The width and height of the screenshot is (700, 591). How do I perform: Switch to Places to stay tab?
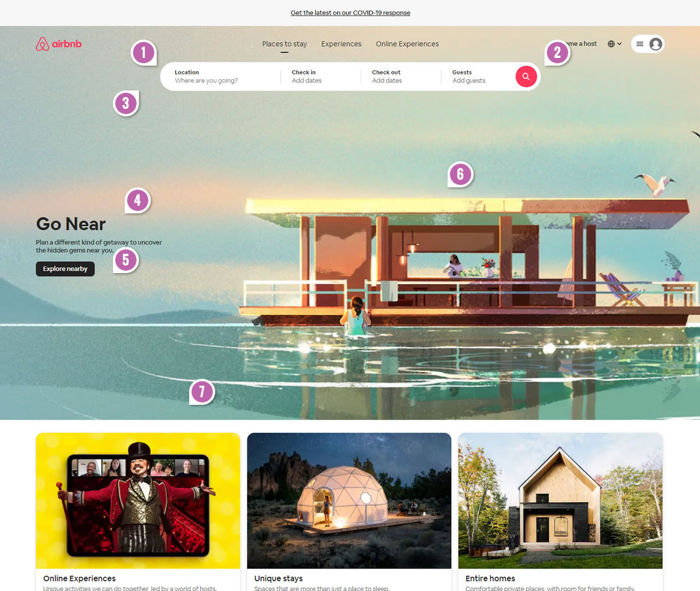tap(284, 44)
